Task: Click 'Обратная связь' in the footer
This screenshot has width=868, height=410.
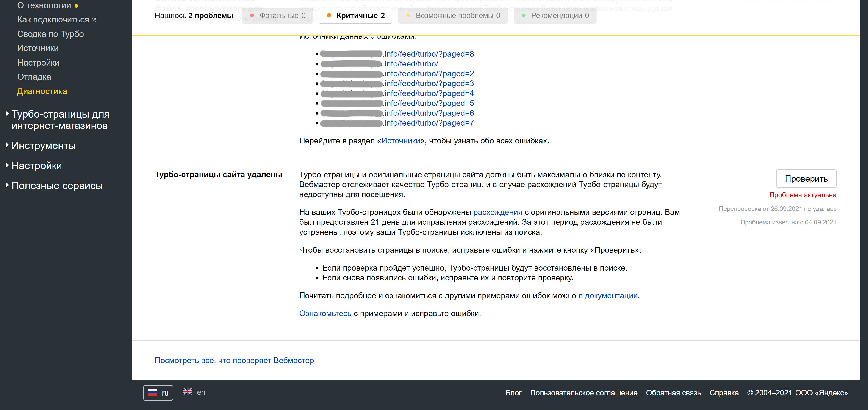Action: (673, 393)
